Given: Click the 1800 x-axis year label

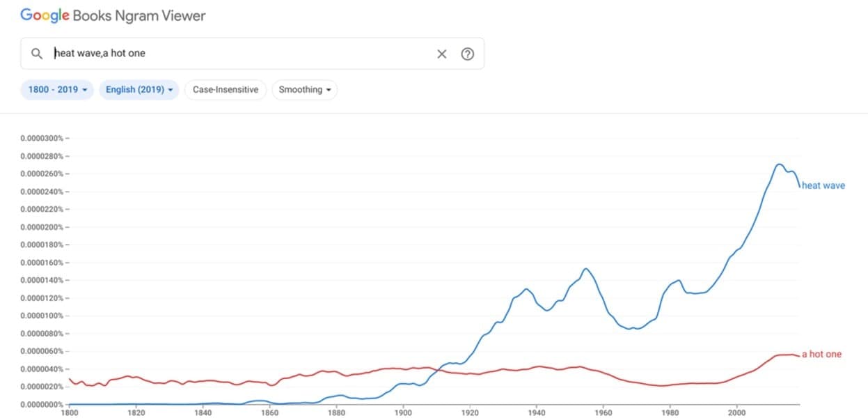Looking at the screenshot, I should point(70,412).
